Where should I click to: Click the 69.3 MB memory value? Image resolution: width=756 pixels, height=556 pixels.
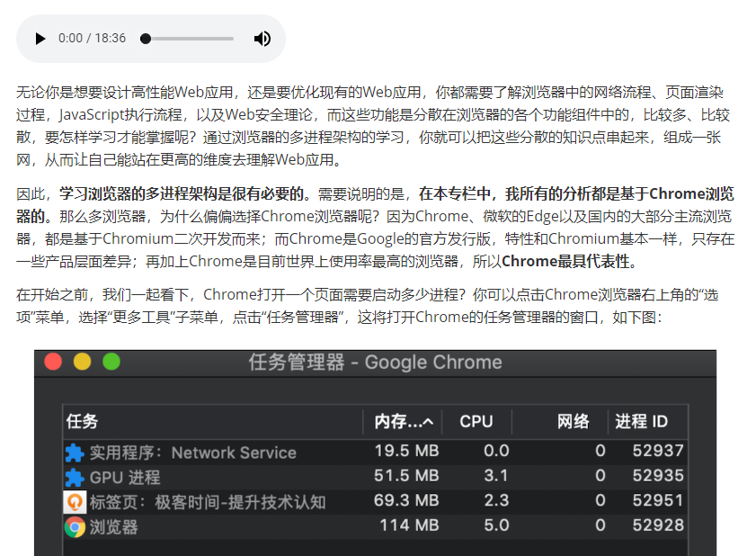click(406, 500)
